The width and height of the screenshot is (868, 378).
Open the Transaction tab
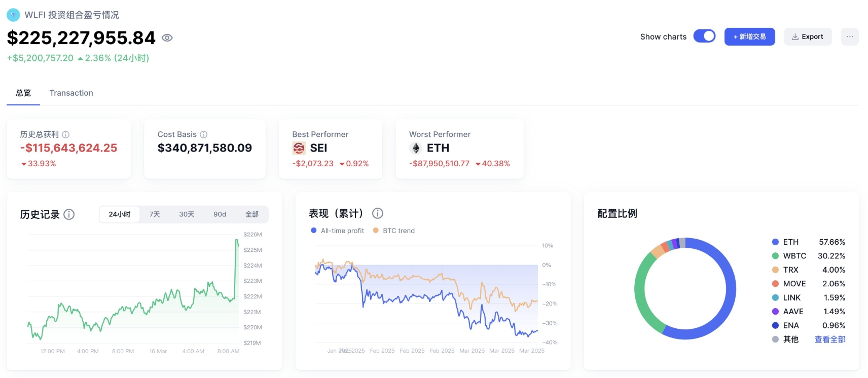pyautogui.click(x=71, y=93)
